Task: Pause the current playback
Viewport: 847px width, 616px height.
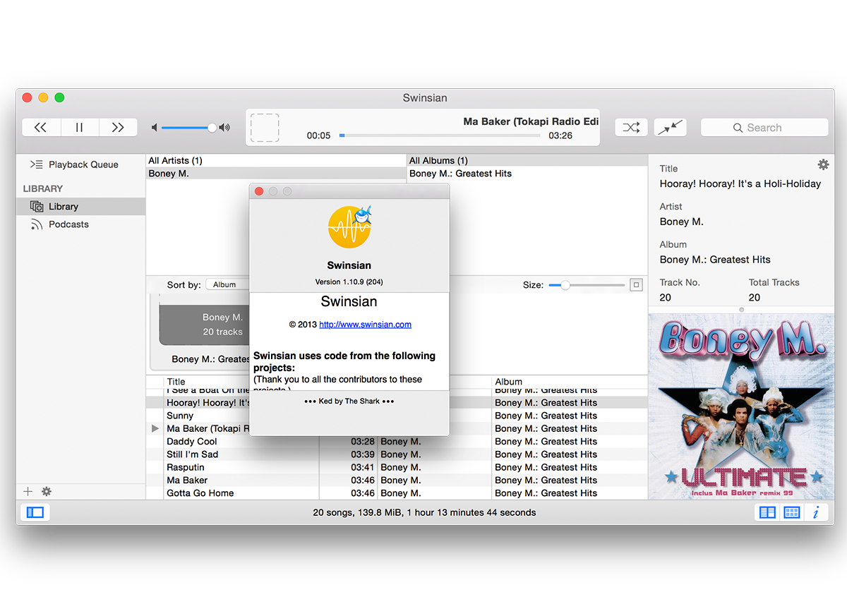Action: tap(79, 128)
